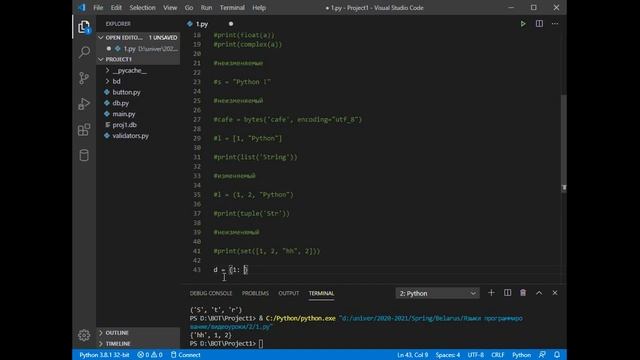640x360 pixels.
Task: Open proj1.db in the explorer
Action: coord(124,125)
